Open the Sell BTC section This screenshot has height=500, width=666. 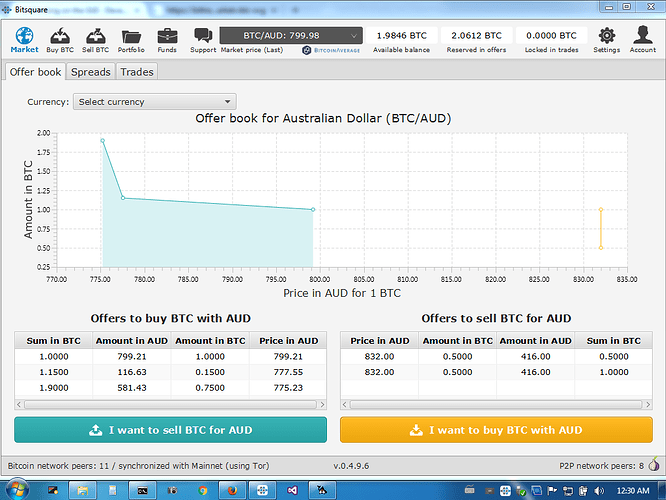(96, 40)
